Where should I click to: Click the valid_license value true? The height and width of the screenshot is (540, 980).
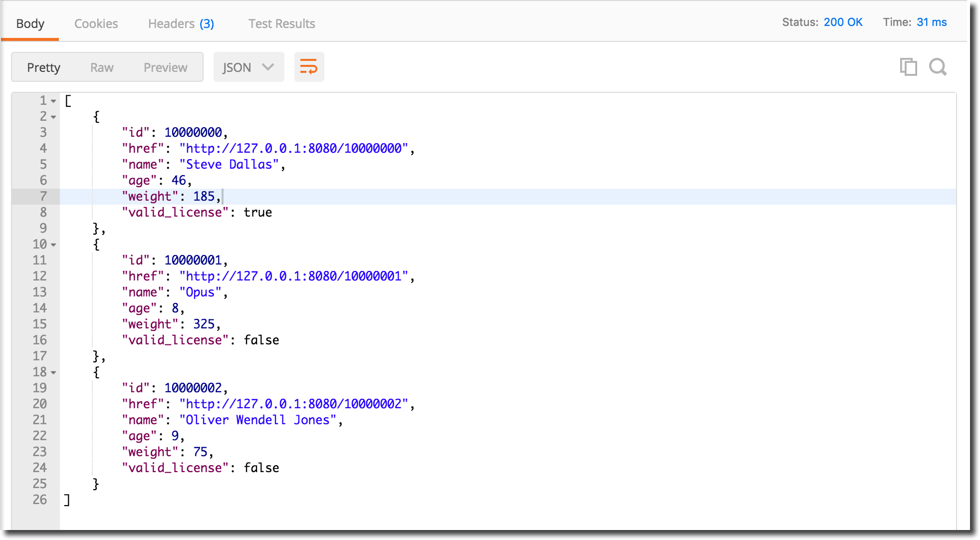pos(258,212)
